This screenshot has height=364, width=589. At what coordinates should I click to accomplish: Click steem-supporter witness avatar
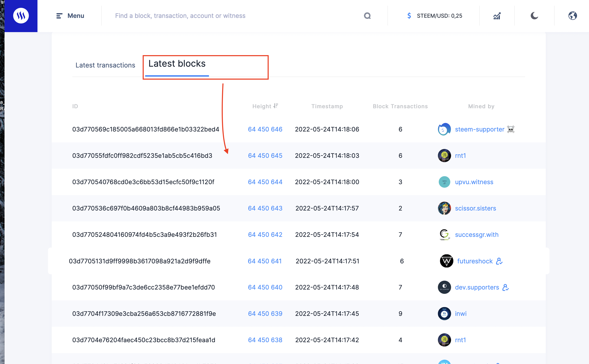click(x=444, y=129)
